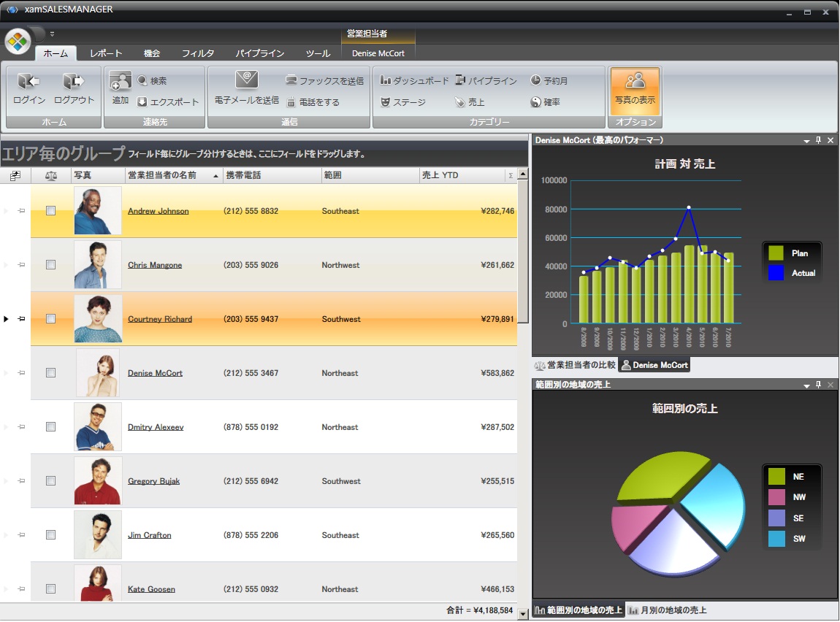
Task: Open Chris Mangone's name link
Action: 154,265
